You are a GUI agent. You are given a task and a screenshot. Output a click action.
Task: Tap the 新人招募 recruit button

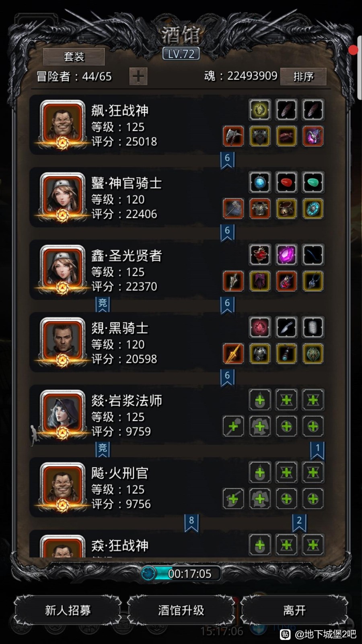click(68, 610)
